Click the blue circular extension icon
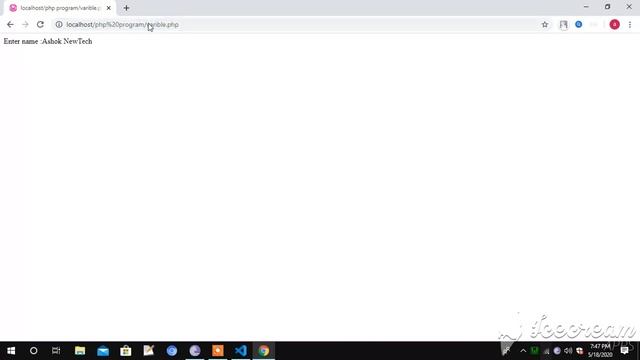Image resolution: width=640 pixels, height=360 pixels. (x=578, y=24)
